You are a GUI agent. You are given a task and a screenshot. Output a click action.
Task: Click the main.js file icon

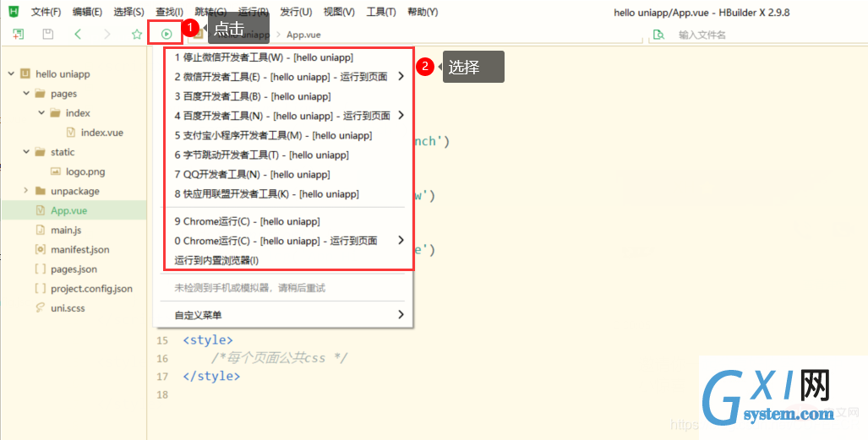(40, 230)
